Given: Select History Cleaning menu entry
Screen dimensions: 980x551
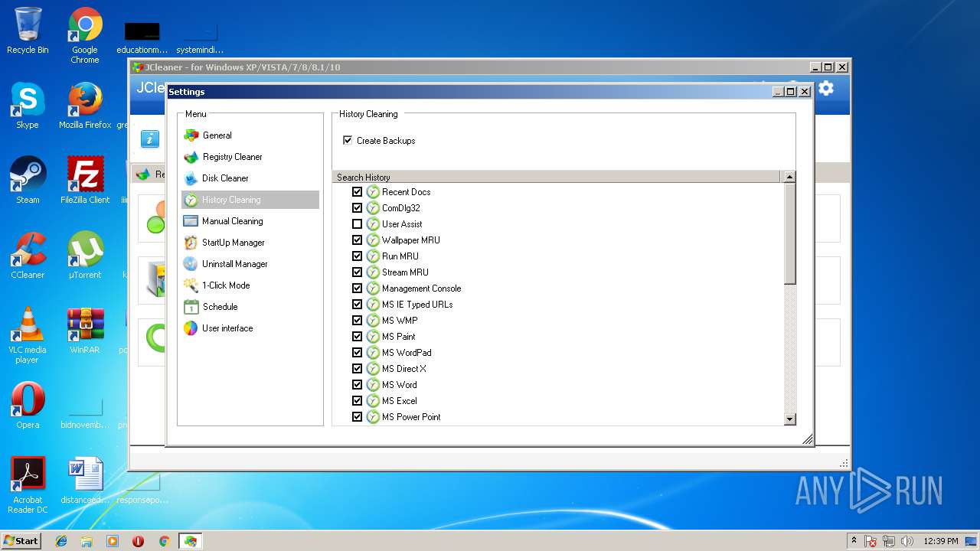Looking at the screenshot, I should [x=250, y=200].
